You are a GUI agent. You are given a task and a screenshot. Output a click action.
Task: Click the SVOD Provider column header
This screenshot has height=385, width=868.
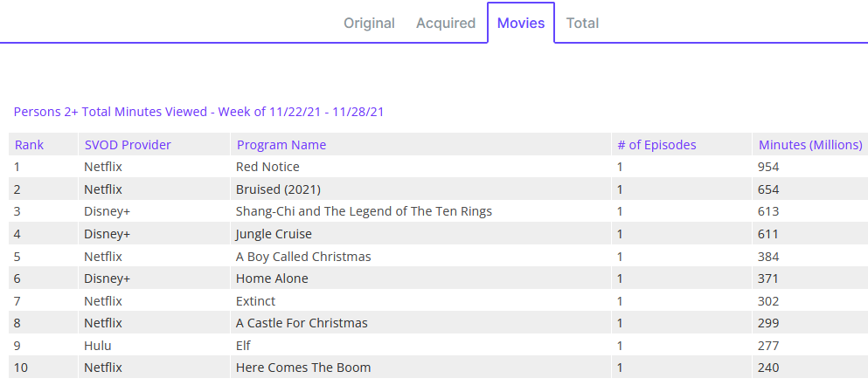coord(128,145)
